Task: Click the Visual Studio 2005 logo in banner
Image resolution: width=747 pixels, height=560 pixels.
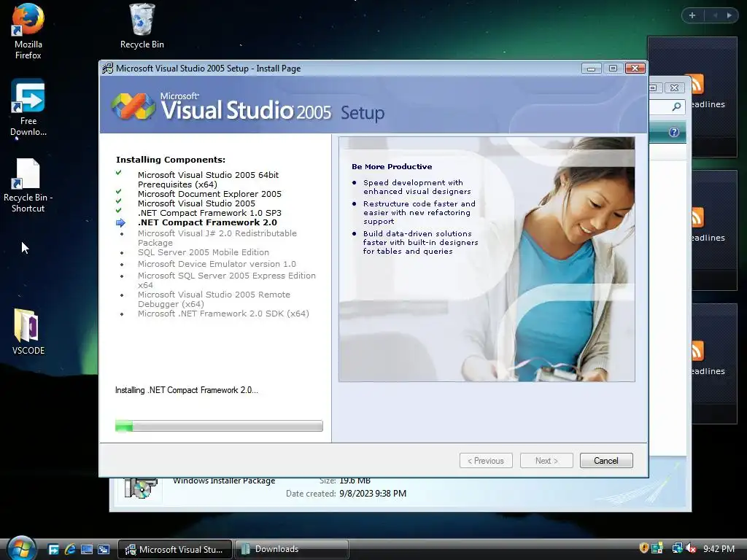Action: tap(133, 106)
